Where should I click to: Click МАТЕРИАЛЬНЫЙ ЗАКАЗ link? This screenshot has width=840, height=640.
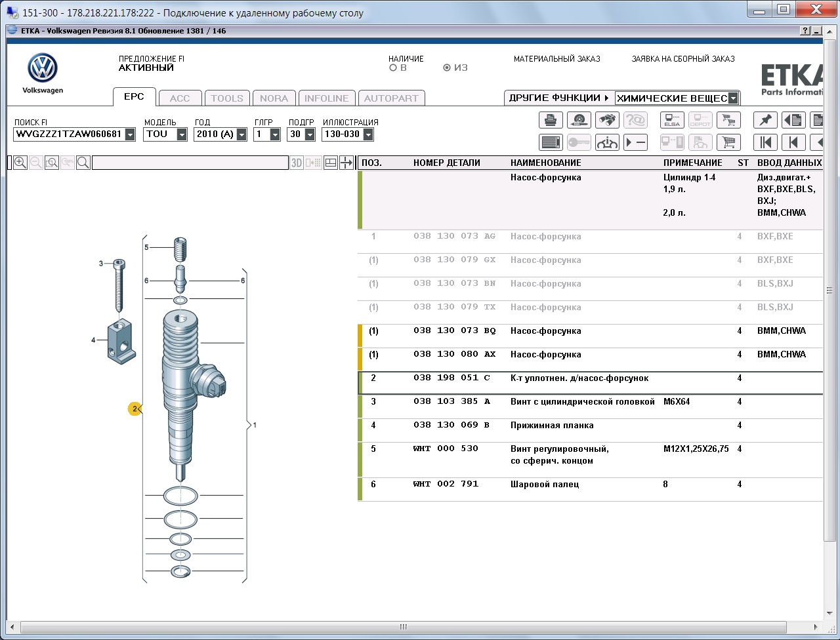coord(557,59)
